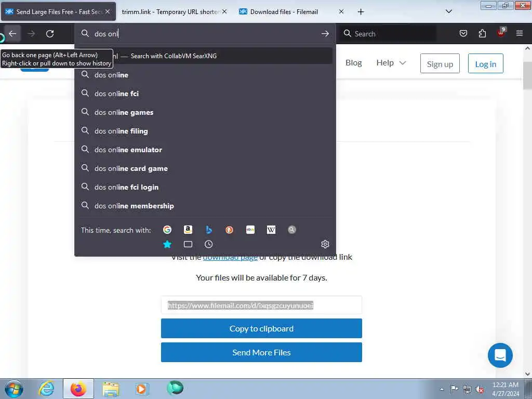Open Windows Explorer folder in taskbar
The width and height of the screenshot is (532, 399).
pos(111,389)
